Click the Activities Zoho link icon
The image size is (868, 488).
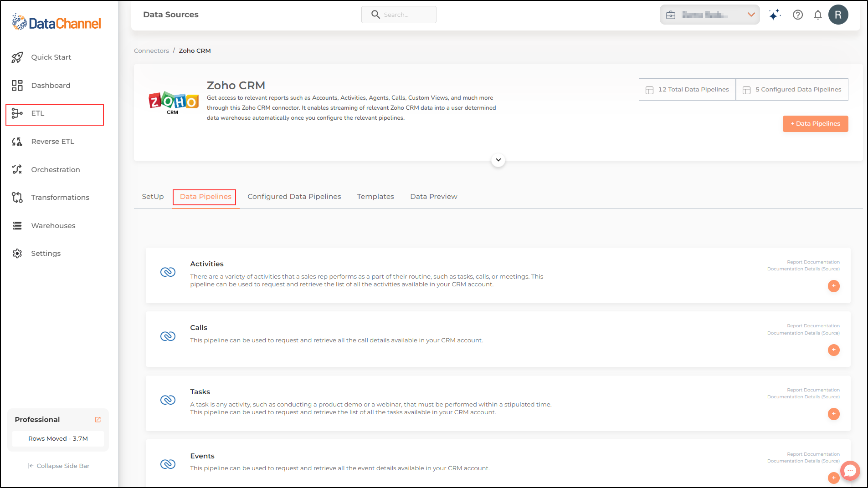tap(168, 272)
